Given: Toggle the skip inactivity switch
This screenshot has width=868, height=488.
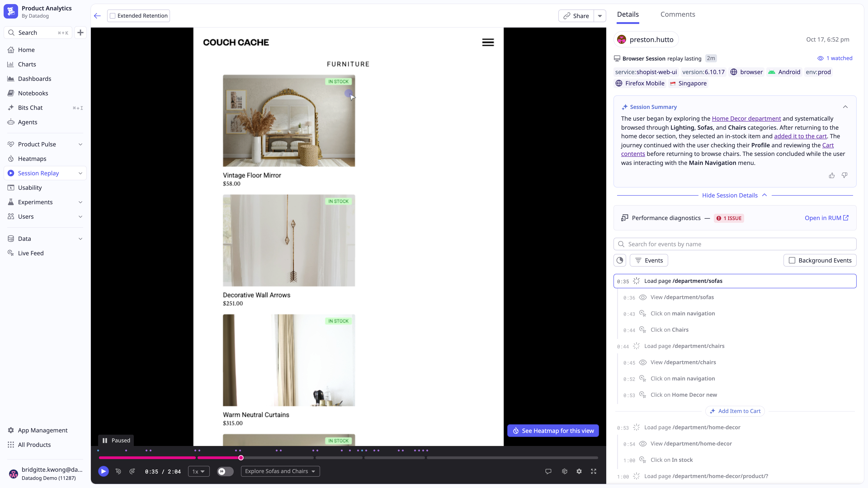Looking at the screenshot, I should point(225,471).
